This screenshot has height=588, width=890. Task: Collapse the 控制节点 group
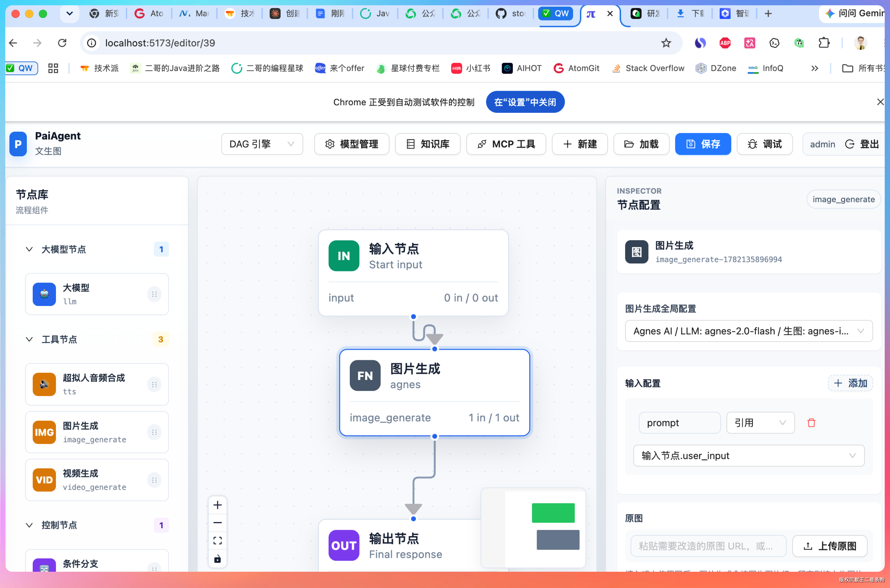pos(29,525)
